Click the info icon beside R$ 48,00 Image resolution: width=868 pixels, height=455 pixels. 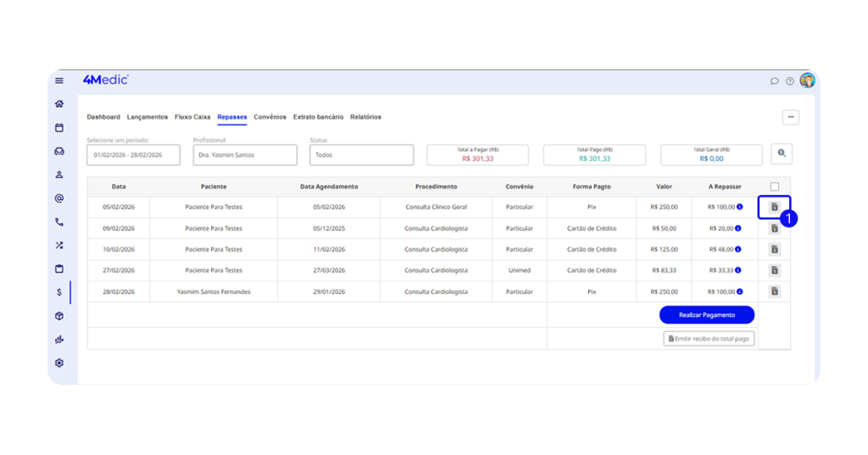point(739,249)
